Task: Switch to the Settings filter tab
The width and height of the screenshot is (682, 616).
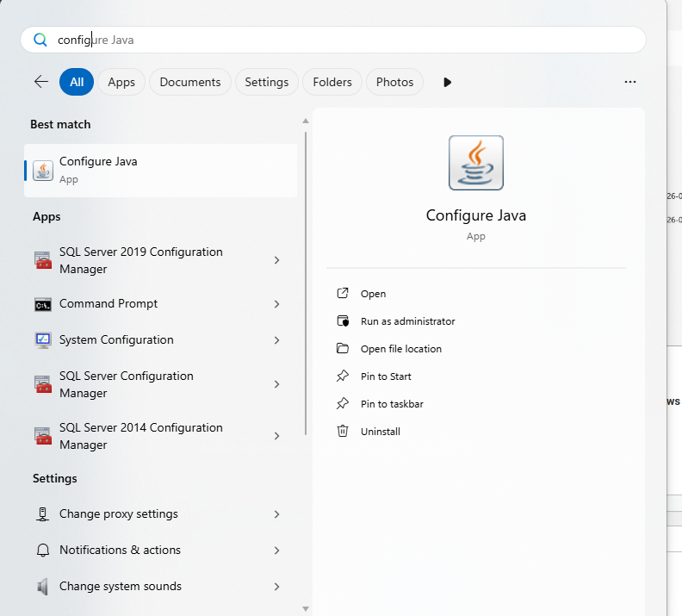Action: (267, 82)
